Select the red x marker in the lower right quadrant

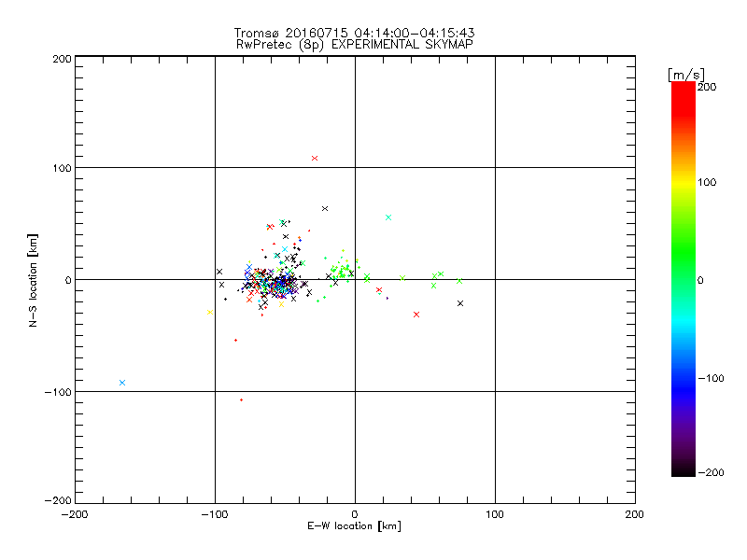(x=416, y=315)
